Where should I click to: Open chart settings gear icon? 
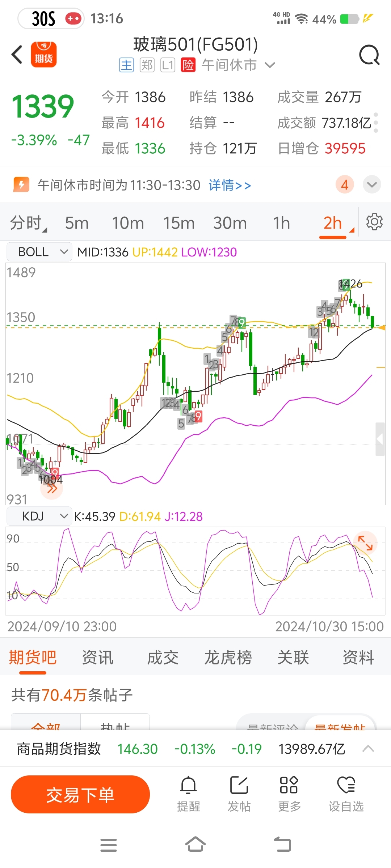(374, 222)
